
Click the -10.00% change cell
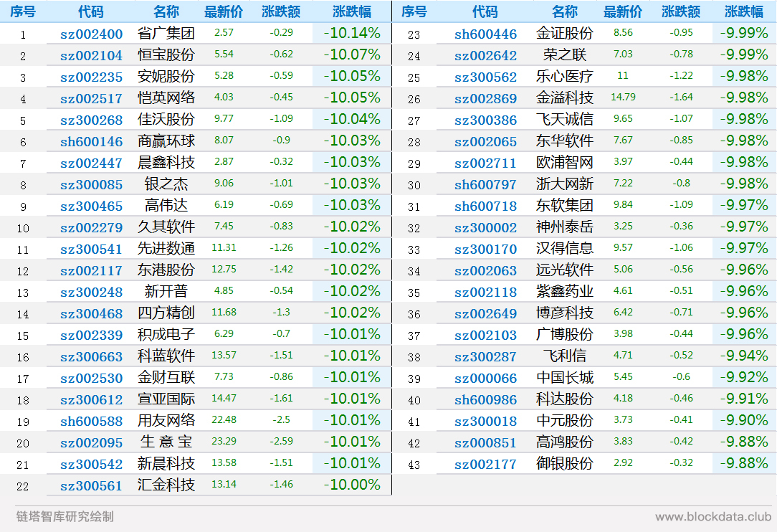pyautogui.click(x=352, y=485)
